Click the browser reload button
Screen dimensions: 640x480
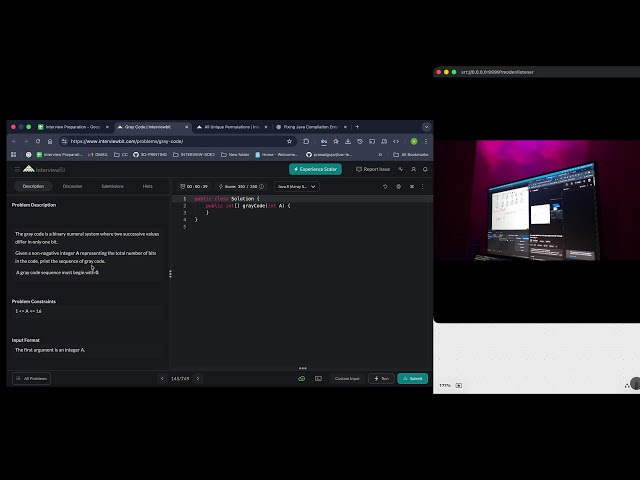pyautogui.click(x=38, y=141)
